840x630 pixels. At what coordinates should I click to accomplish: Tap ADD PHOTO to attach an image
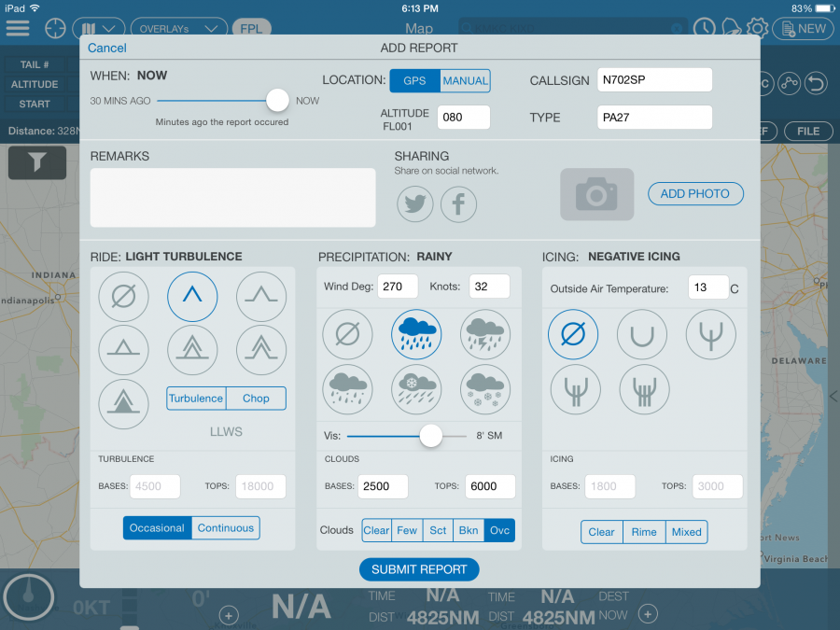click(695, 193)
